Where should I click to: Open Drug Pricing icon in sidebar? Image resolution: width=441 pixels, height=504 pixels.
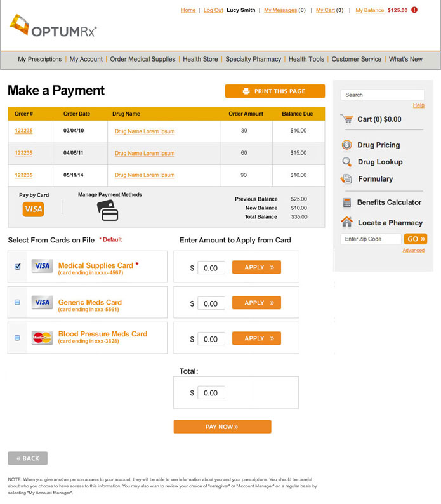[x=346, y=145]
